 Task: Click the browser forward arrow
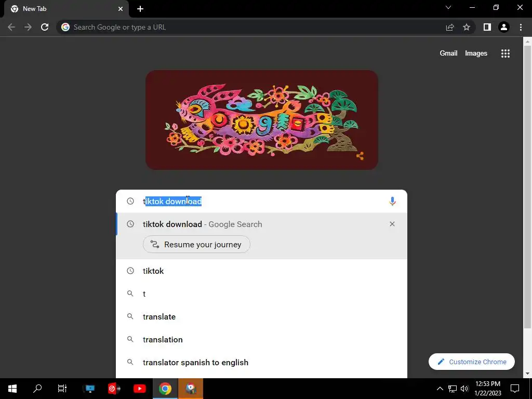pos(28,27)
